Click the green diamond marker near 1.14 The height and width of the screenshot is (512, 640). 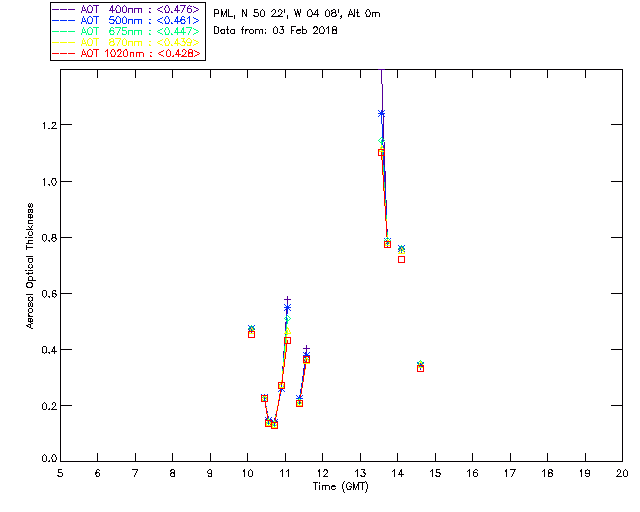tap(381, 141)
